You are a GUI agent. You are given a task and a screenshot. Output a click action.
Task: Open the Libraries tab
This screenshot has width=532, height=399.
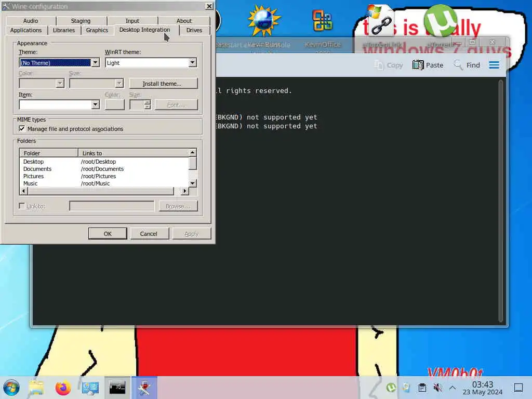click(x=64, y=30)
